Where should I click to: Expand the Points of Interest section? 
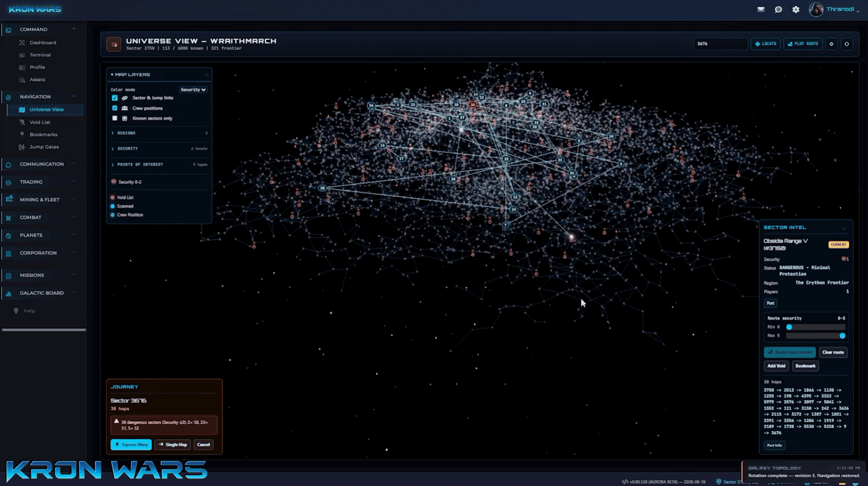tap(159, 165)
